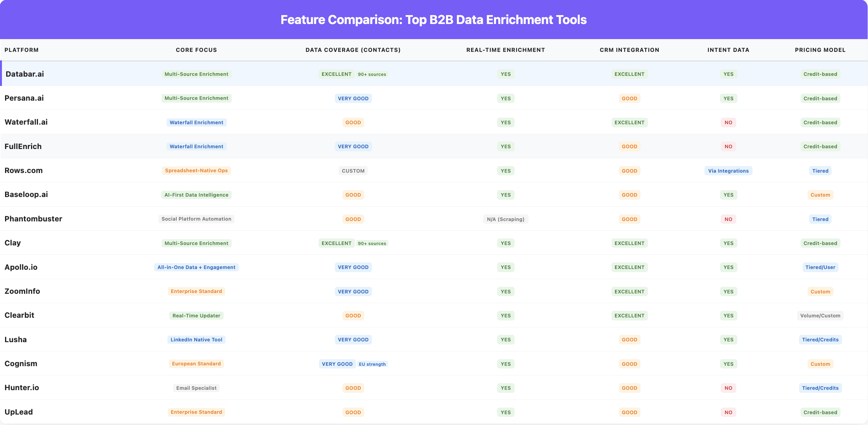
Task: Click Hunter.io's Tiered/Credits pricing badge
Action: 820,388
